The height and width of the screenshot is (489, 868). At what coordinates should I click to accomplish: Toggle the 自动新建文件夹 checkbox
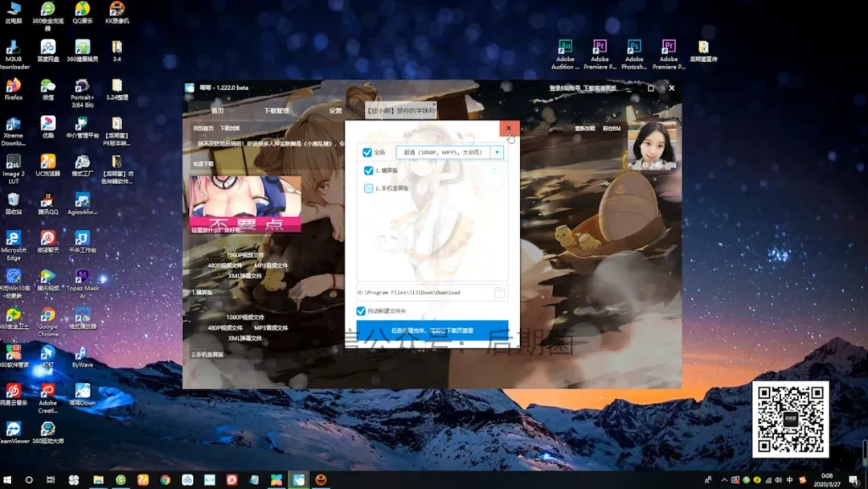[361, 311]
